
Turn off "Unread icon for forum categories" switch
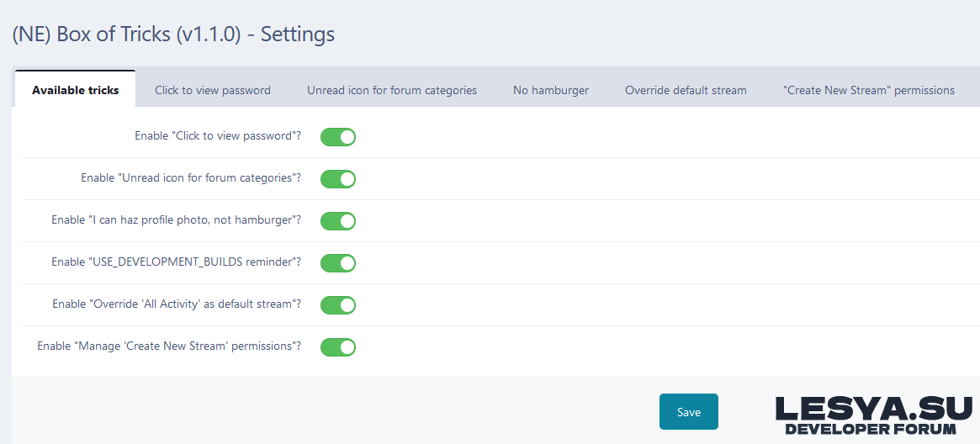click(338, 179)
